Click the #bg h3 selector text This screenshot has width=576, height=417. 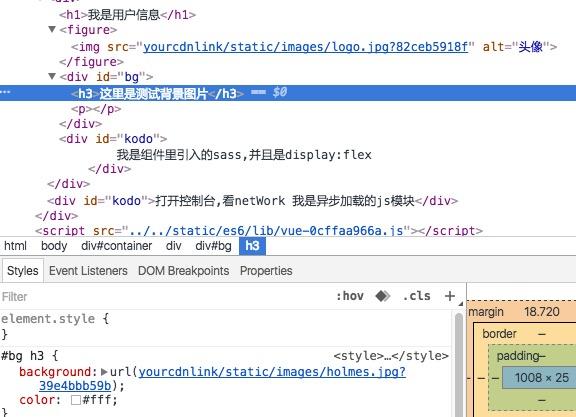22,356
